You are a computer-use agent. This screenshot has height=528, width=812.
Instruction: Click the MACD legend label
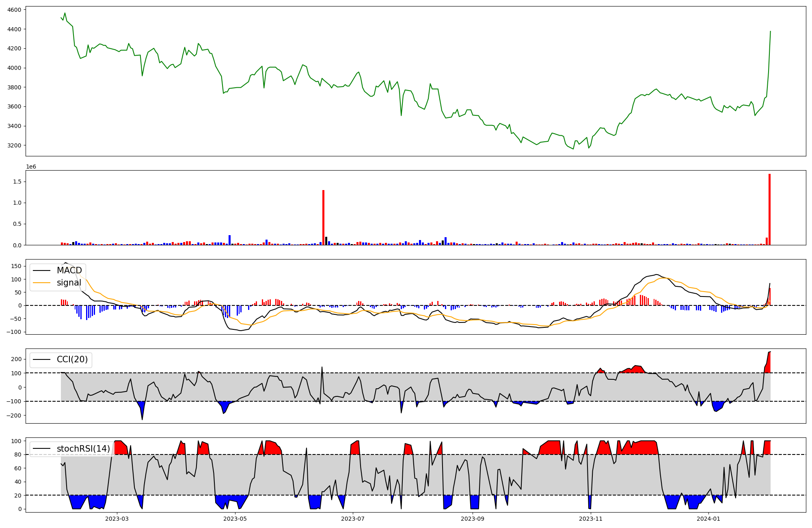click(69, 270)
